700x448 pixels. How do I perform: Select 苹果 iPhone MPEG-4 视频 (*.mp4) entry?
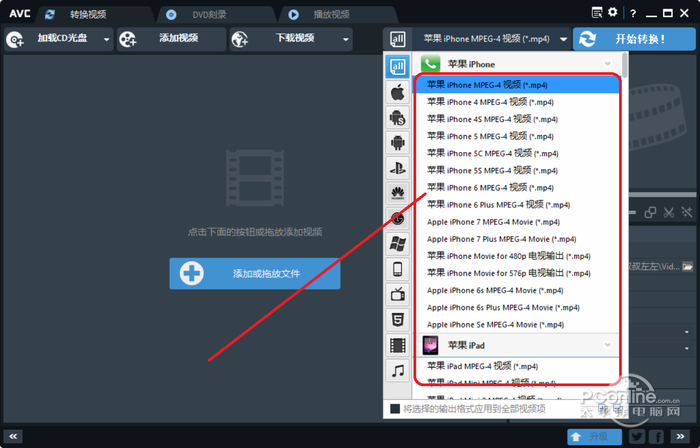click(516, 85)
